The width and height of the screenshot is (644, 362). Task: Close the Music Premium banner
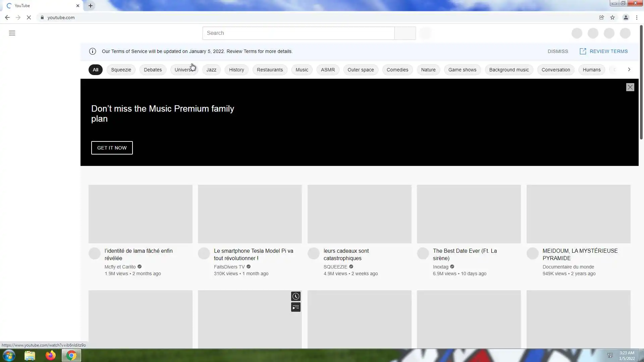630,87
